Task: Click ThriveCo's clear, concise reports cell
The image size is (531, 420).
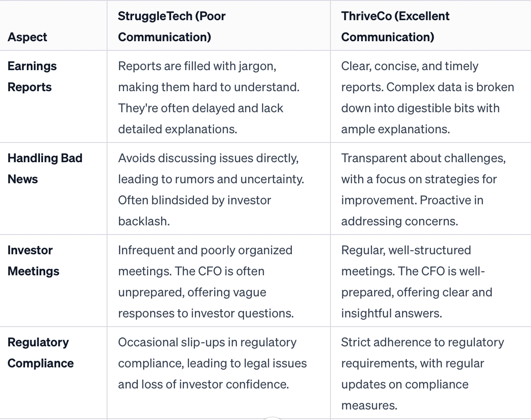Action: (427, 97)
